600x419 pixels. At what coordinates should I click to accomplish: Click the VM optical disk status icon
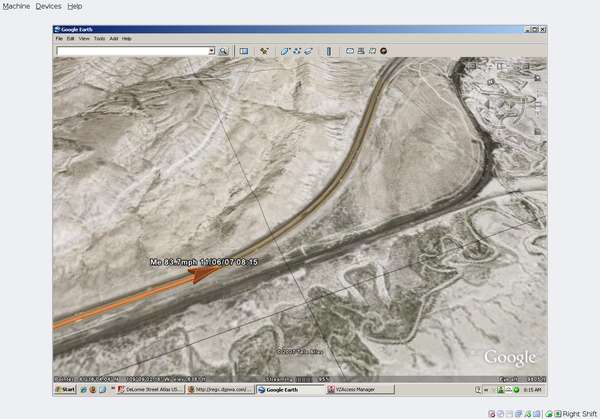[x=501, y=414]
